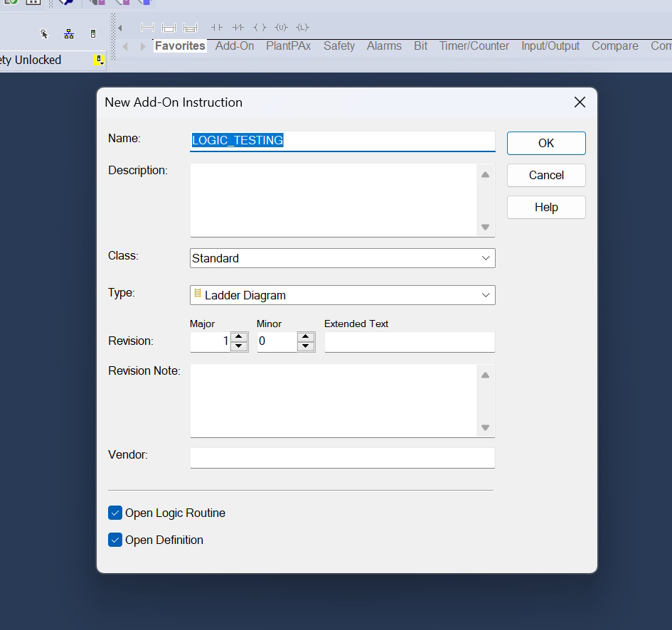Click the Examine If Open contact icon
The width and height of the screenshot is (672, 630).
[238, 28]
